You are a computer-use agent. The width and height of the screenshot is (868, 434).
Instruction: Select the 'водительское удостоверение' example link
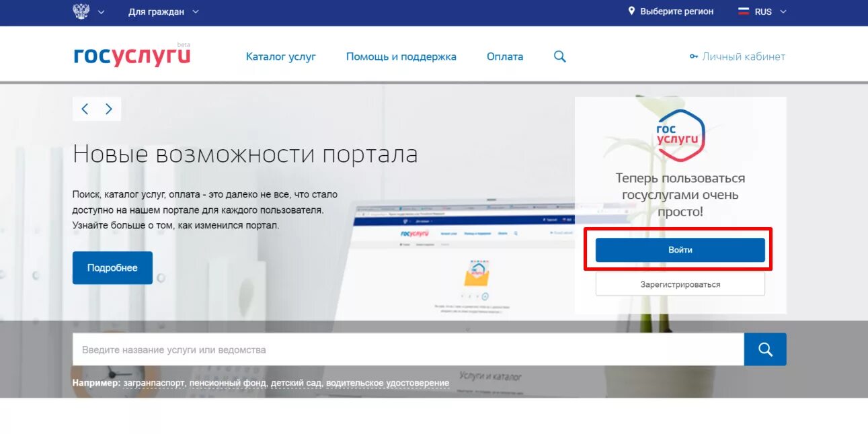(388, 383)
